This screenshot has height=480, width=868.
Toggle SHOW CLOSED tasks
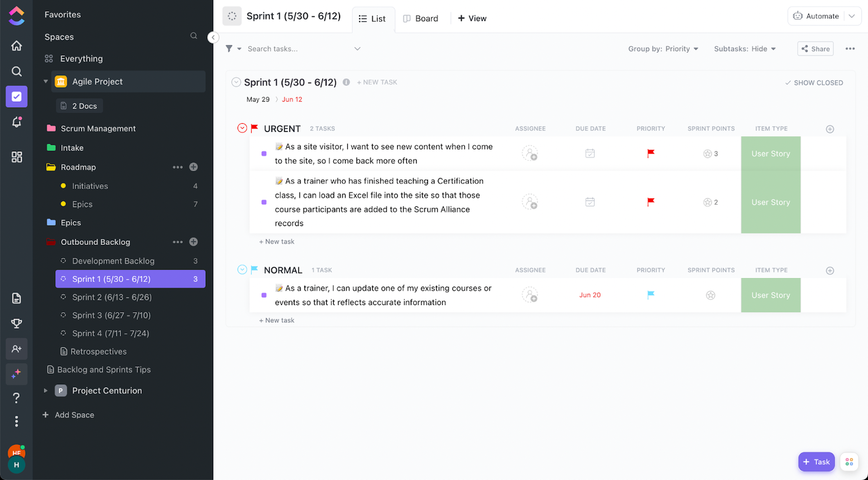tap(814, 83)
